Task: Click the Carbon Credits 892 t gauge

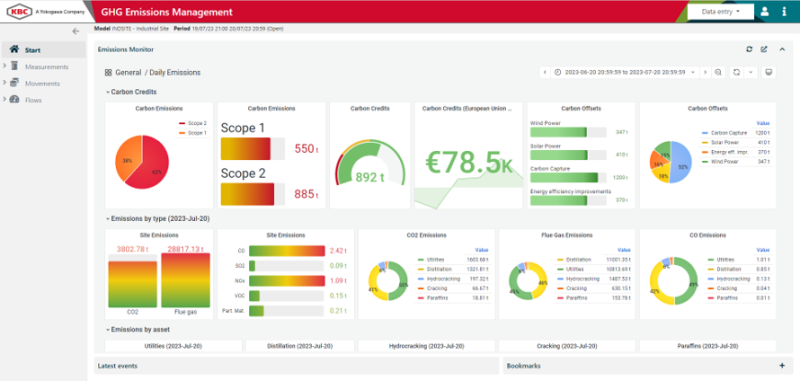Action: point(370,163)
